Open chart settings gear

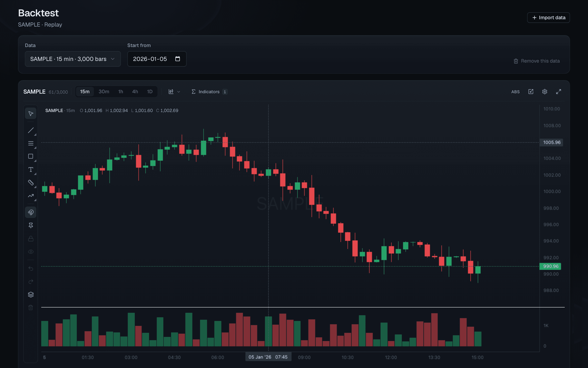[545, 92]
